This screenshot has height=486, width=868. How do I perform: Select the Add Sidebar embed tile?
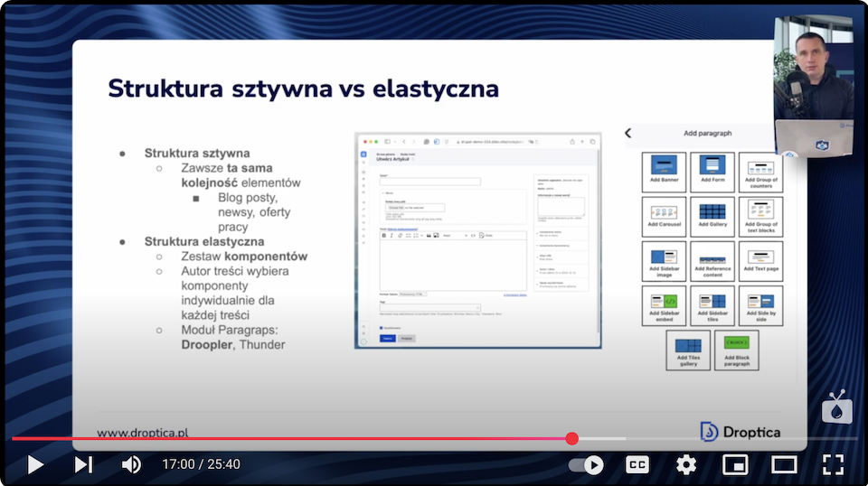click(x=664, y=305)
